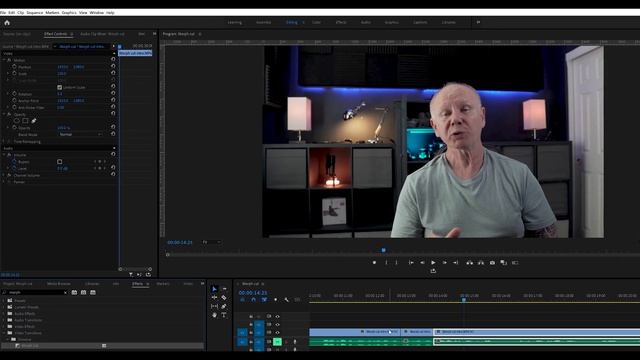Screen dimensions: 640x360
Task: Switch to the Effect Controls tab
Action: [x=56, y=34]
